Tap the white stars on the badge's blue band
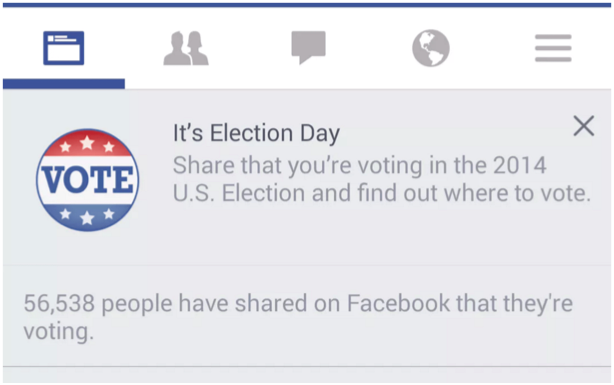The image size is (614, 385). [x=87, y=215]
